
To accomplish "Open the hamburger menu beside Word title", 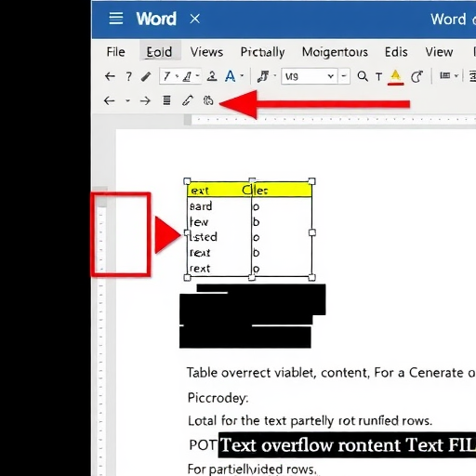I will [x=116, y=19].
